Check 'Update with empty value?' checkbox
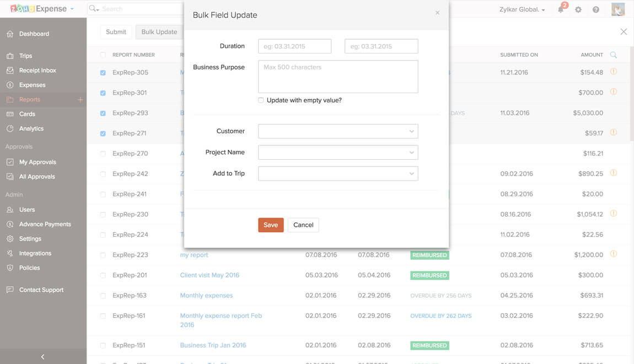 (261, 100)
